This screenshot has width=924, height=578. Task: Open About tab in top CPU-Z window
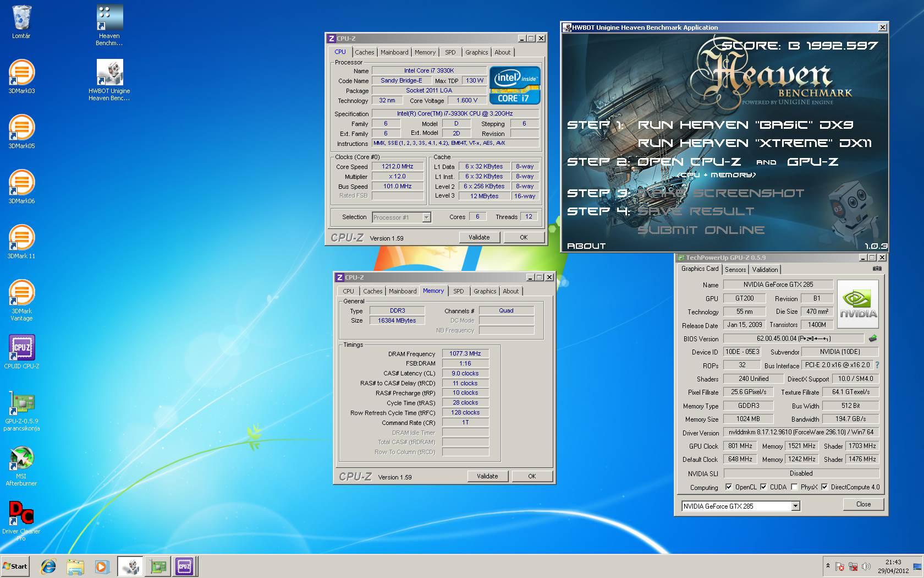tap(502, 52)
